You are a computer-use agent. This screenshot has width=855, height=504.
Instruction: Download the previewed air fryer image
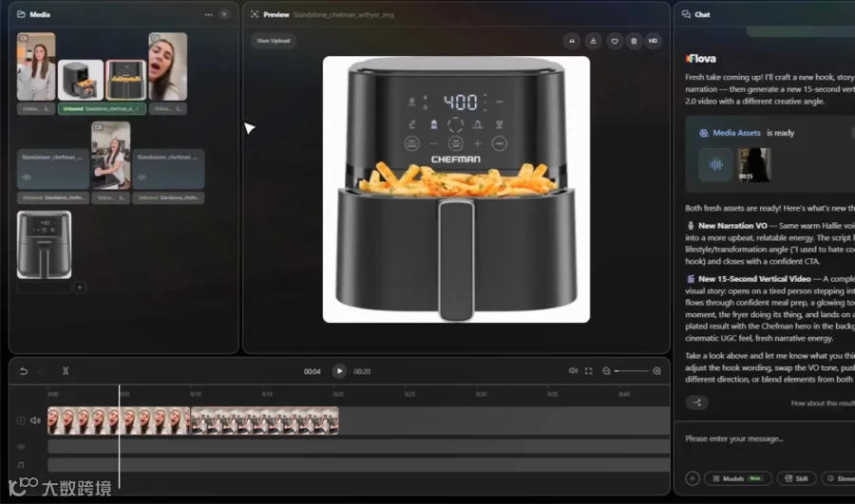point(593,41)
